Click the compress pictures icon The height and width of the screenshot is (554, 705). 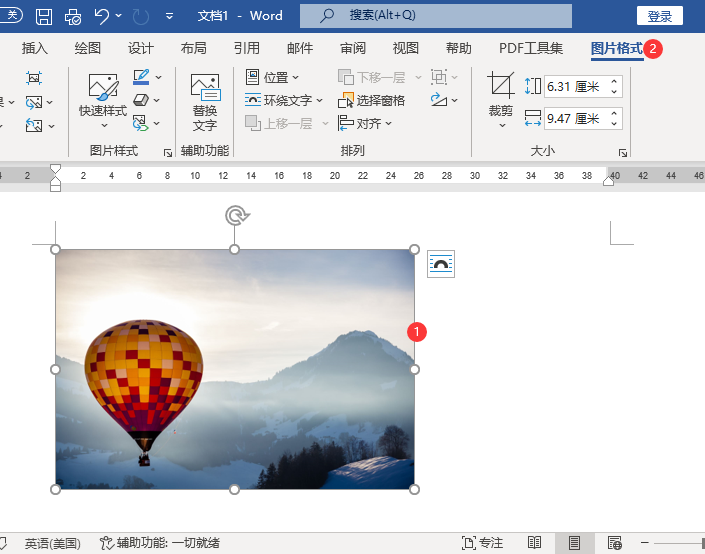[x=34, y=78]
